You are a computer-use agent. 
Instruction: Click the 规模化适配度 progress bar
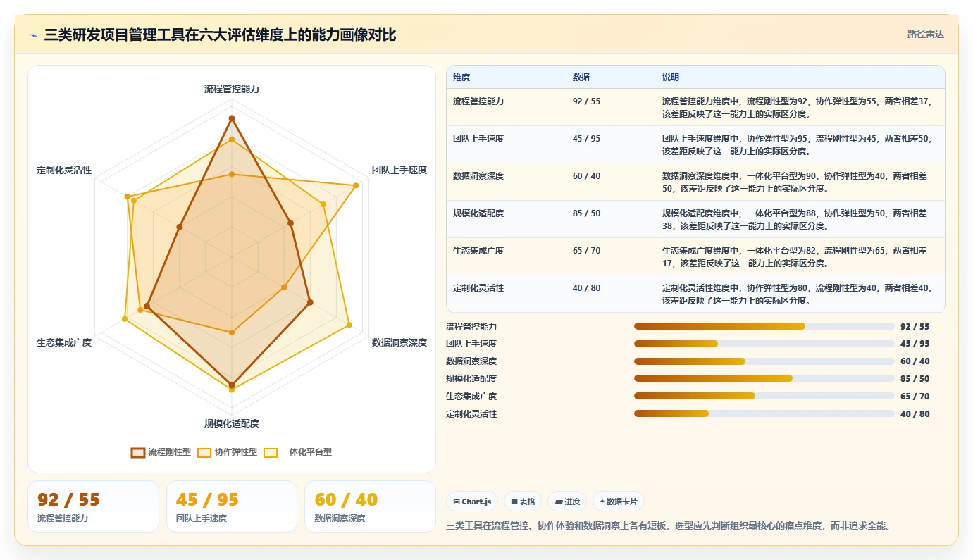pyautogui.click(x=764, y=378)
